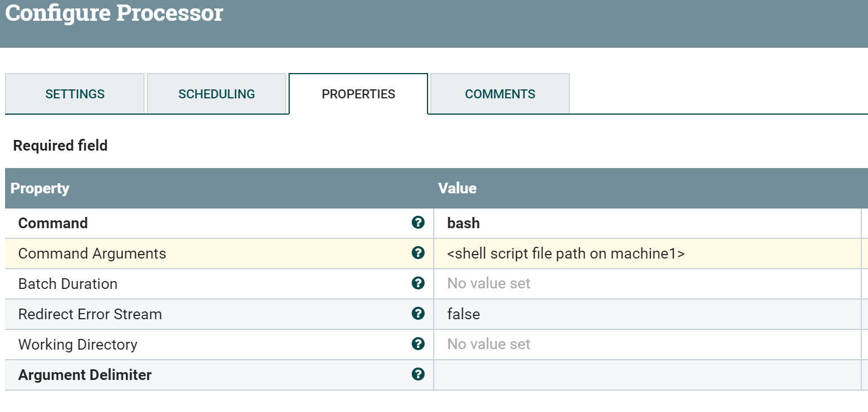Show help for Batch Duration property
868x412 pixels.
418,283
